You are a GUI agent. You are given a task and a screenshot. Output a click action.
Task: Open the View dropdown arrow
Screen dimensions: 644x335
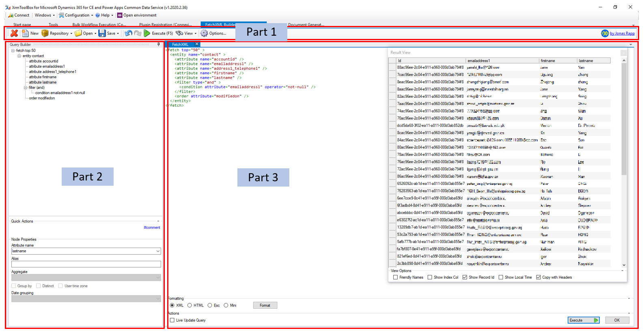196,34
